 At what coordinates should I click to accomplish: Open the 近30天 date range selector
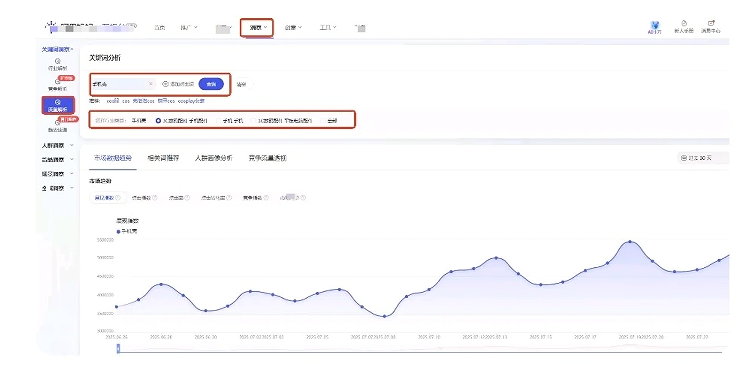[x=703, y=158]
